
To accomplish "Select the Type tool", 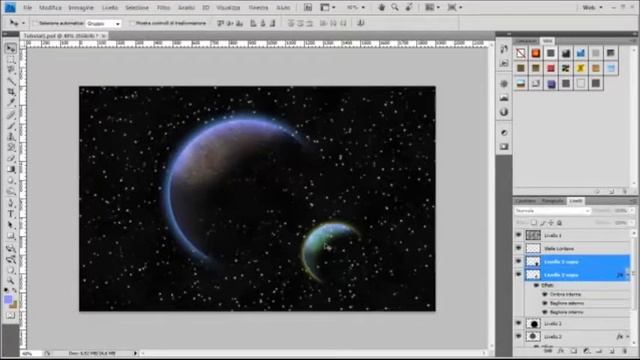I will pyautogui.click(x=11, y=214).
